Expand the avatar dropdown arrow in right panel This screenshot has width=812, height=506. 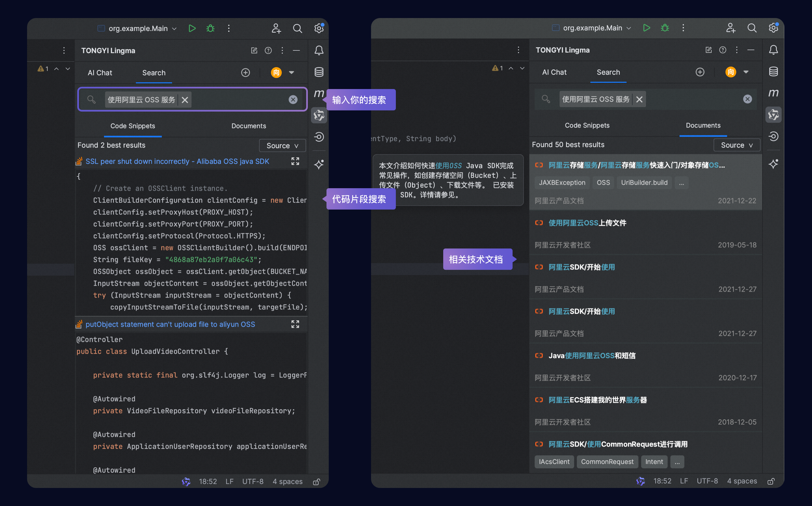pyautogui.click(x=746, y=72)
